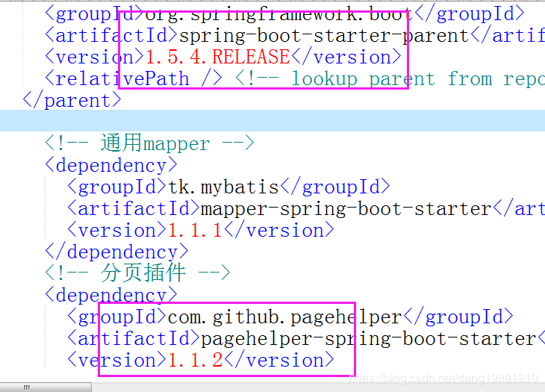Click the version value 1.1.1

coord(195,231)
